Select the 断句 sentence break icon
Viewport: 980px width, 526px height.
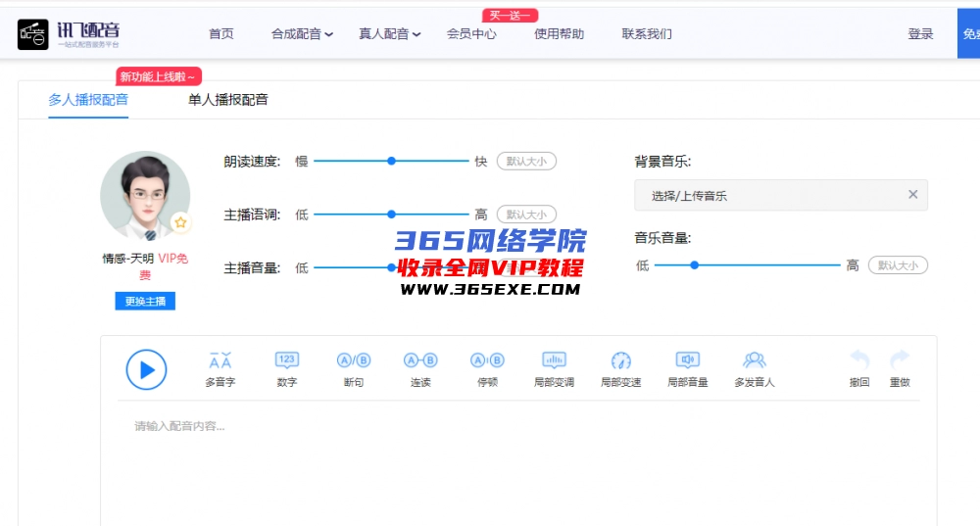pyautogui.click(x=354, y=360)
